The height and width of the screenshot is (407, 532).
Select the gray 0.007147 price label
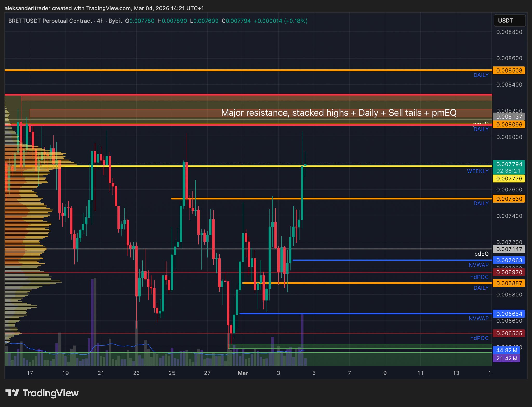[509, 249]
